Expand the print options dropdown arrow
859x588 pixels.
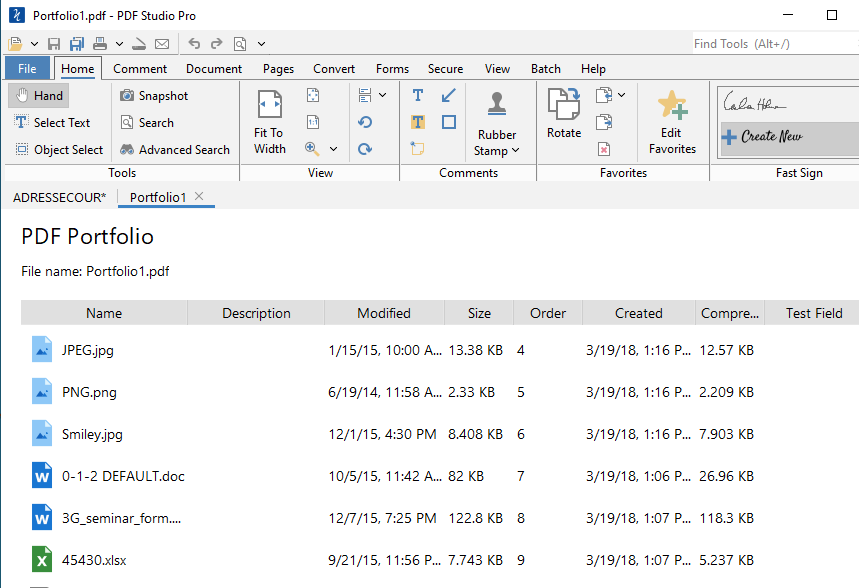(119, 44)
